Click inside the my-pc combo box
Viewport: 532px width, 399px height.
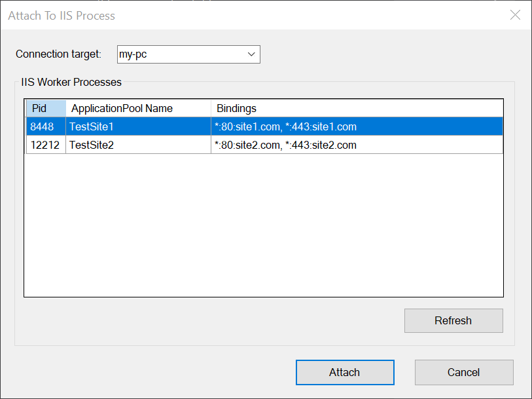[x=177, y=54]
